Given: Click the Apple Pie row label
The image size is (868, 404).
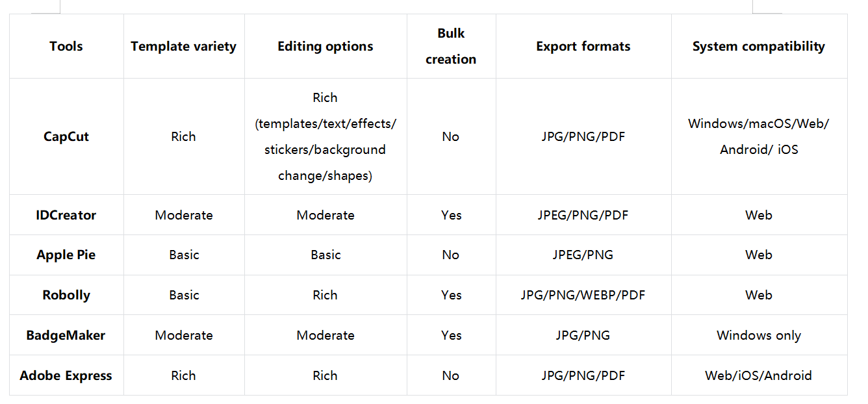Looking at the screenshot, I should pos(66,255).
